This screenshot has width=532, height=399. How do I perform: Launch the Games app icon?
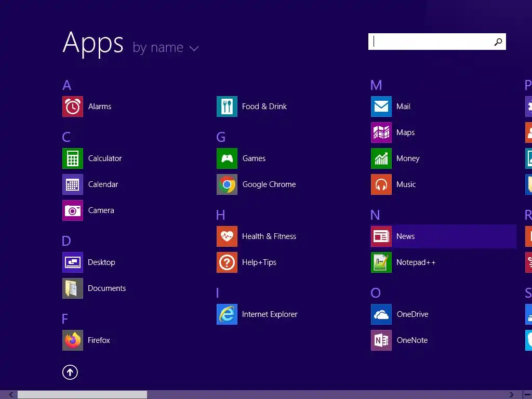click(x=227, y=158)
